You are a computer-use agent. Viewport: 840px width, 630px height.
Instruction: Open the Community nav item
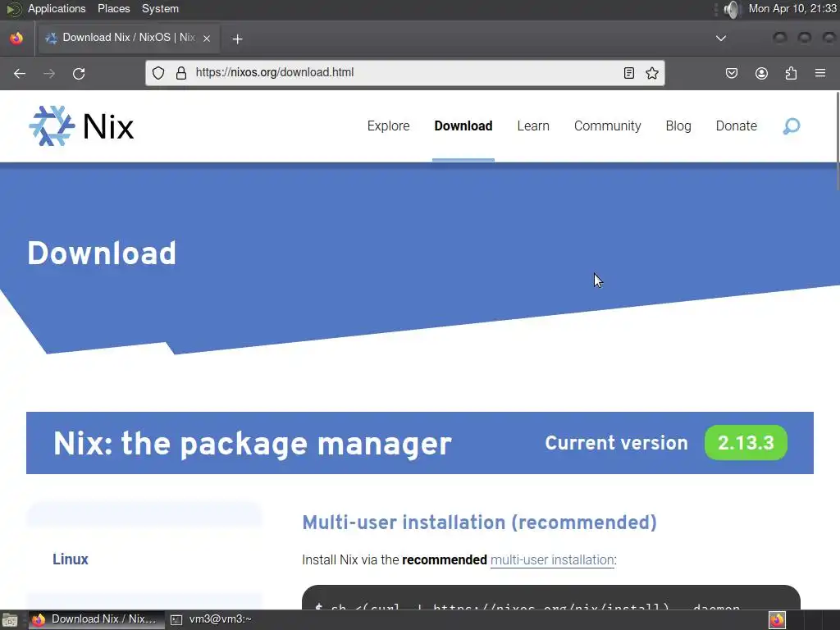(x=608, y=126)
